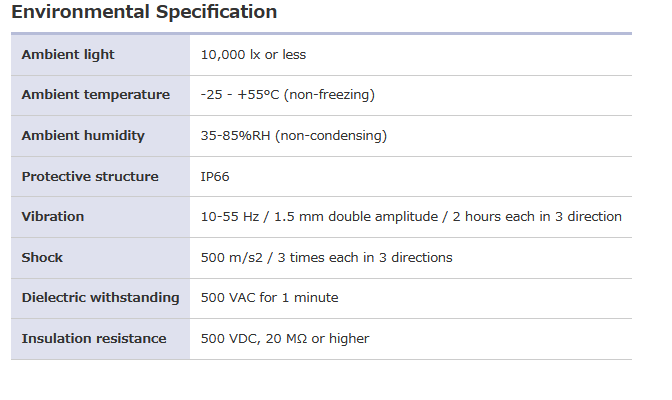Click the -25 - +55°C temperature range
This screenshot has width=672, height=400.
pos(240,95)
